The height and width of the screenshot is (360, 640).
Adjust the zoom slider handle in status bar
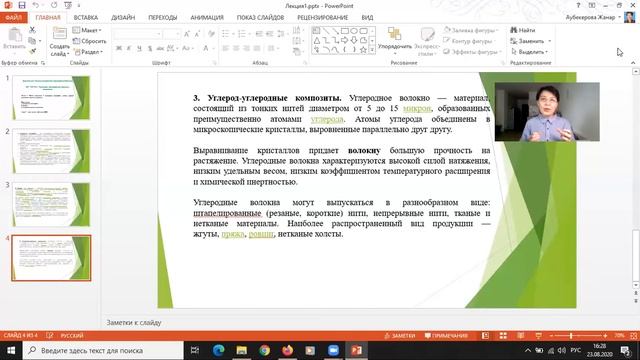[571, 336]
